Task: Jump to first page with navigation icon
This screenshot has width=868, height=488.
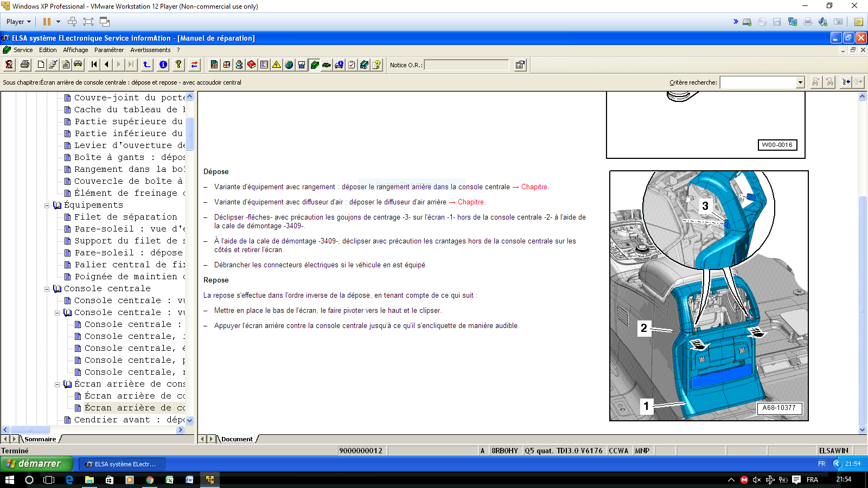Action: coord(94,65)
